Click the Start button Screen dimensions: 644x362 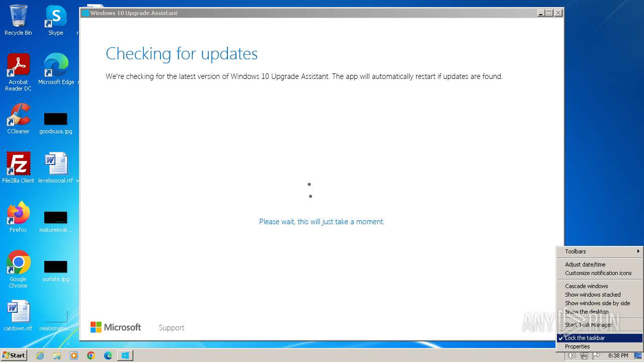click(14, 355)
